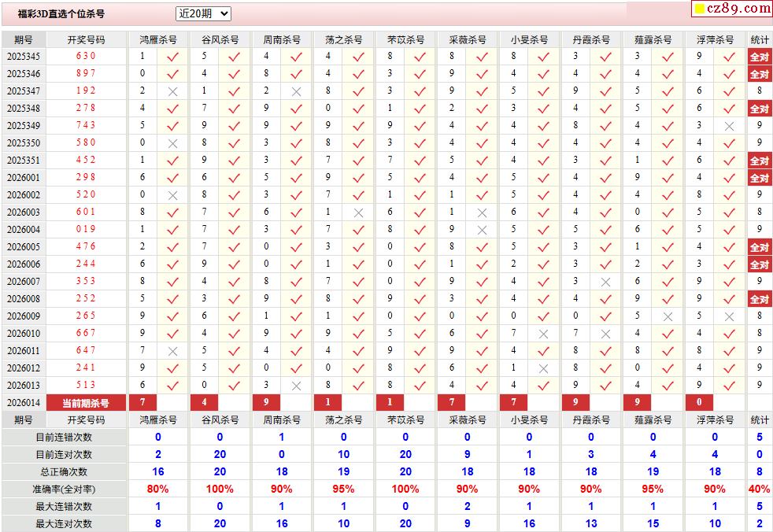Click the cross icon for 鸿雁杀号 in row 2025347
Screen dimensions: 773x532
[172, 91]
